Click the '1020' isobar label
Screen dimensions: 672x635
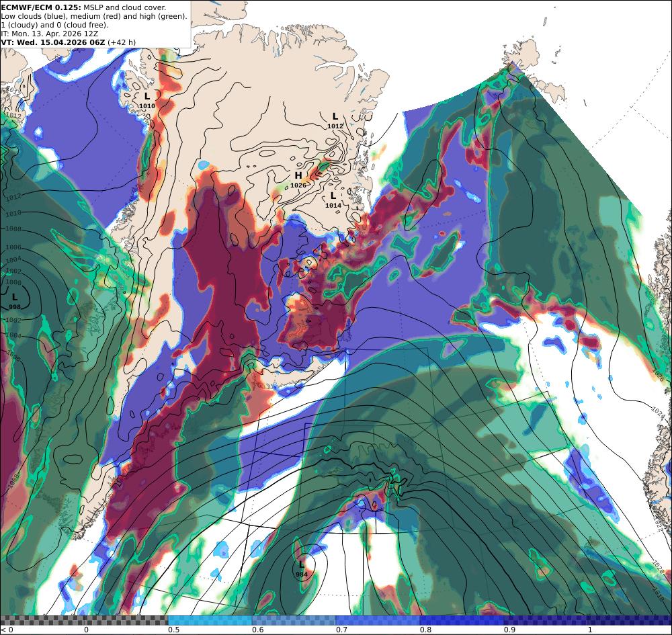pos(657,567)
